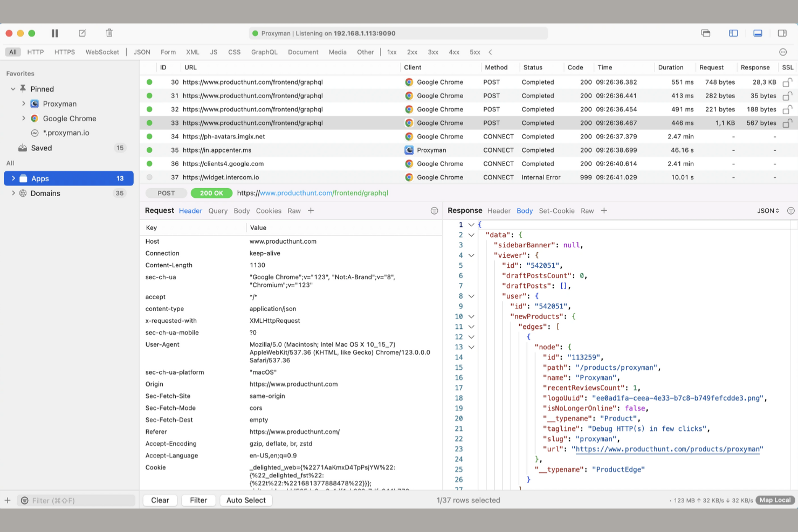Select User-Agent header row
The width and height of the screenshot is (798, 532).
point(291,353)
